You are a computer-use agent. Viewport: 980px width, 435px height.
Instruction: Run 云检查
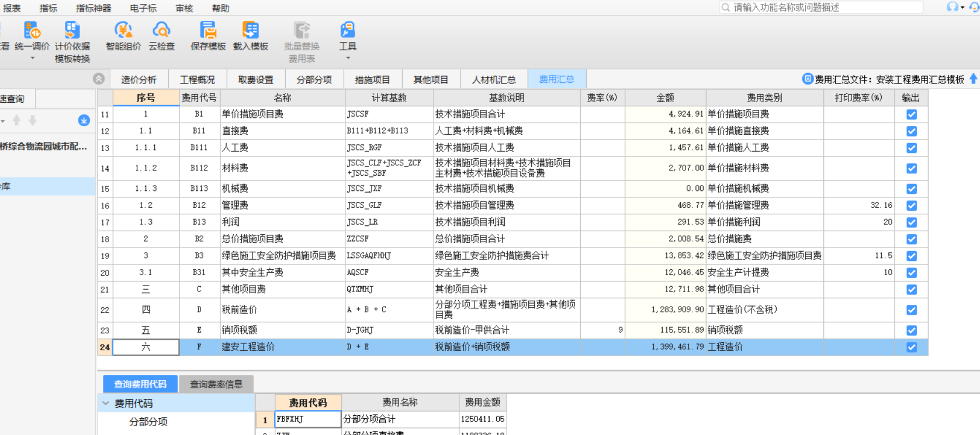161,36
